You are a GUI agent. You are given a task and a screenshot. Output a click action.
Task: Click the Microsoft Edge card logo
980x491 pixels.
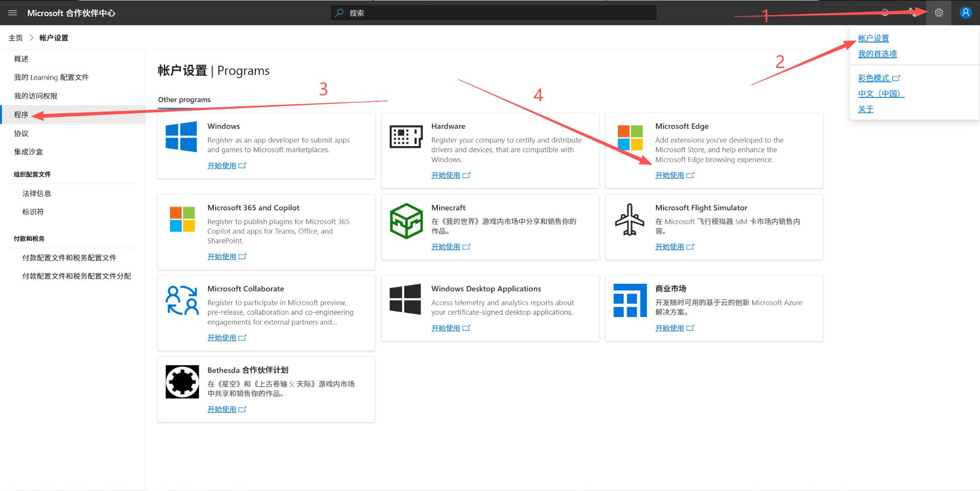(x=630, y=138)
